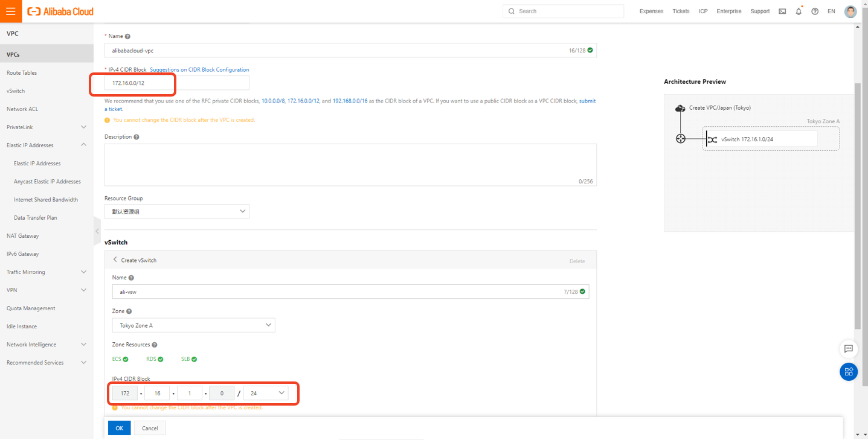Open vSwitch in the sidebar

16,91
